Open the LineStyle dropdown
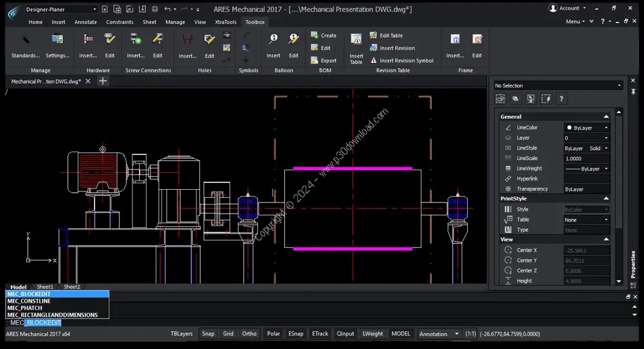644x349 pixels. point(587,148)
